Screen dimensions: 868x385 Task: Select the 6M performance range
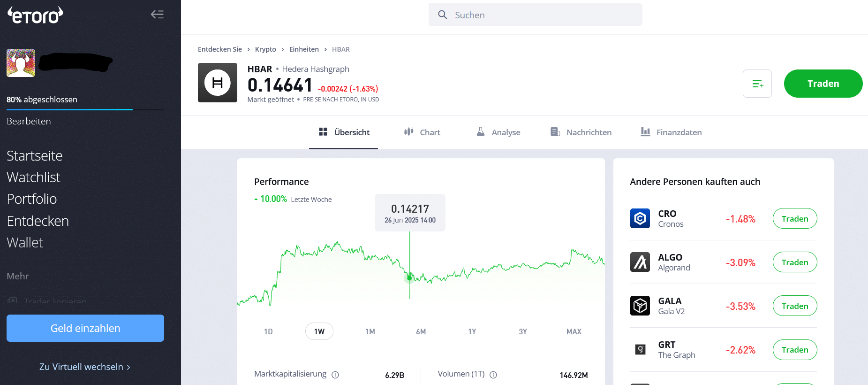tap(421, 331)
